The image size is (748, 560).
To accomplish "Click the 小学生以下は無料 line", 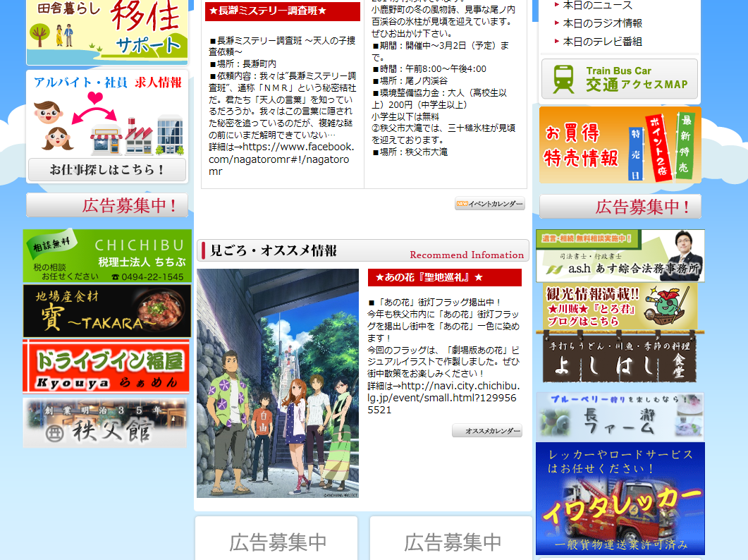I will (405, 116).
